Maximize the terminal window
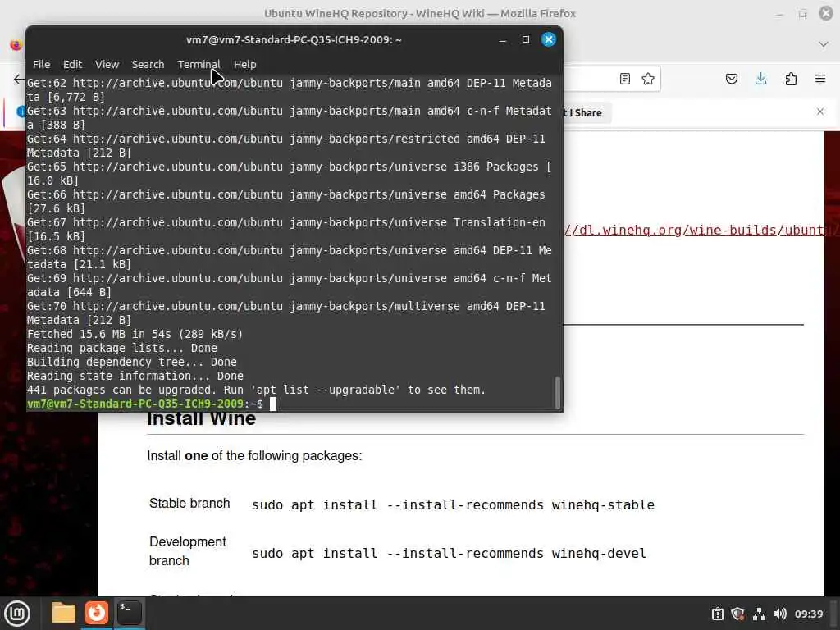The width and height of the screenshot is (840, 630). (526, 39)
